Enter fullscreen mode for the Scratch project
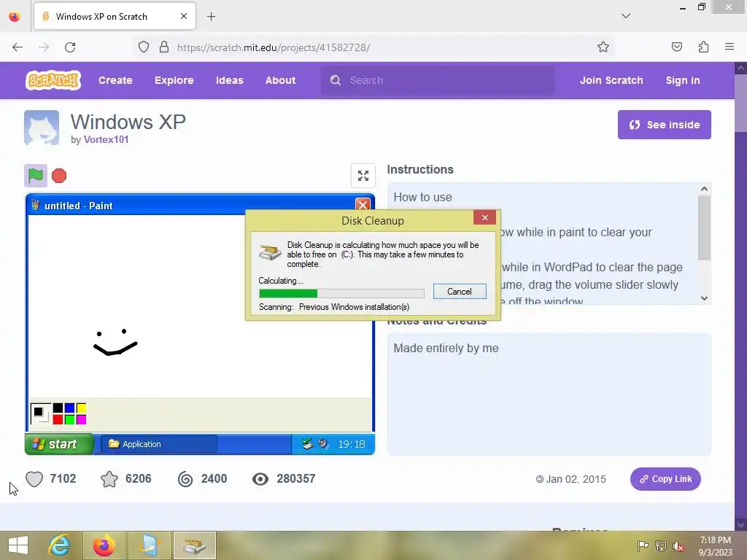The width and height of the screenshot is (747, 560). tap(363, 176)
